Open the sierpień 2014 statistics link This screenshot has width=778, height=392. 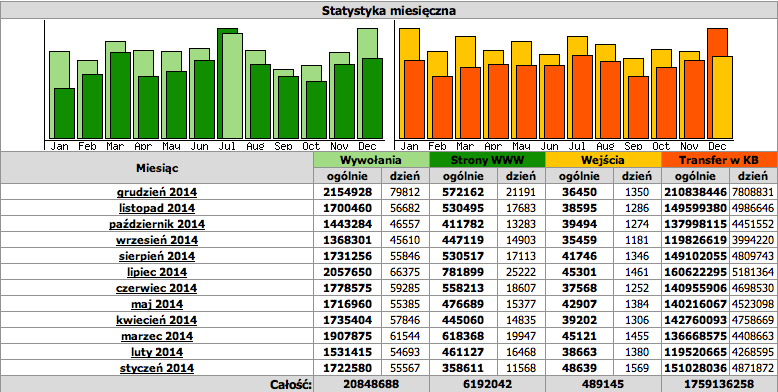click(x=157, y=256)
